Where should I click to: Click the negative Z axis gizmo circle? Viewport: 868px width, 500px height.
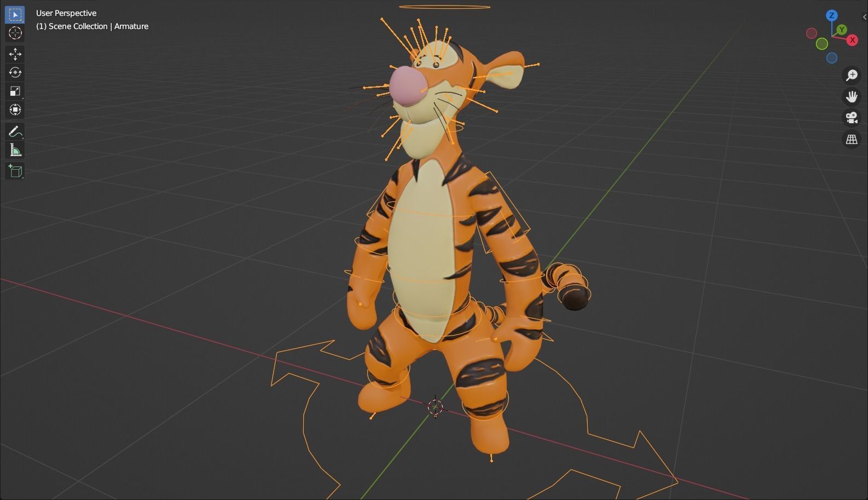pyautogui.click(x=832, y=58)
